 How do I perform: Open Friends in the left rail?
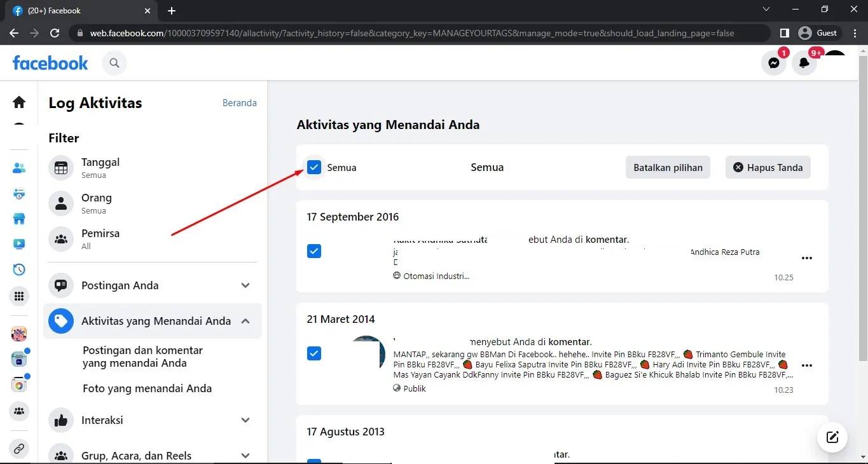pos(19,168)
